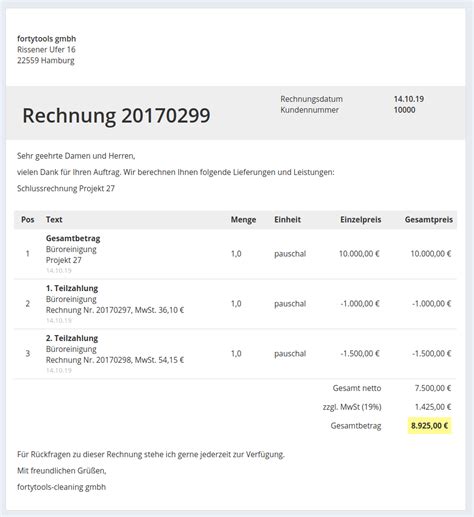
Task: Click the Rechnung 20170299 heading
Action: point(116,116)
